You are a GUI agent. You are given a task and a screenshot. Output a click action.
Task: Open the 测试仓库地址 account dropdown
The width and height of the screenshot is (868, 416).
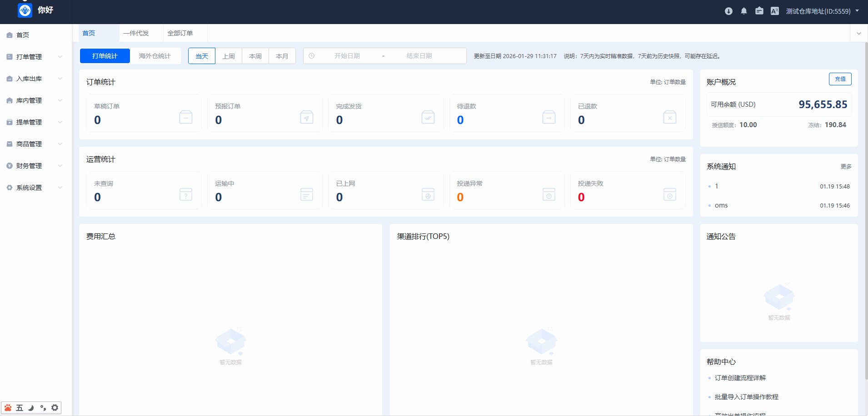point(822,11)
